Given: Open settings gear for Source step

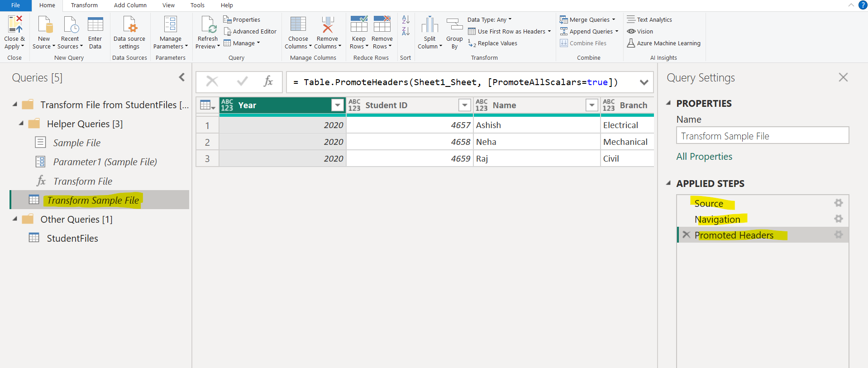Looking at the screenshot, I should [x=839, y=203].
